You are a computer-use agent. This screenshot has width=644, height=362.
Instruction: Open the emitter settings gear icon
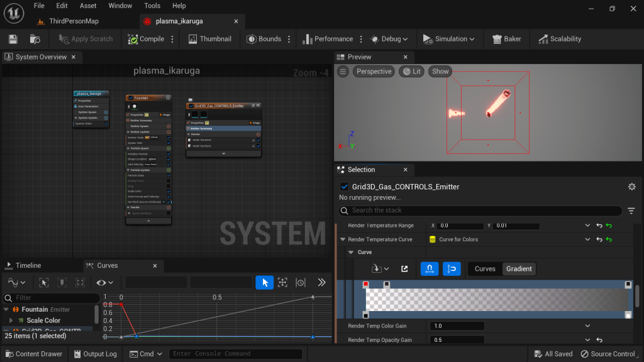[631, 187]
